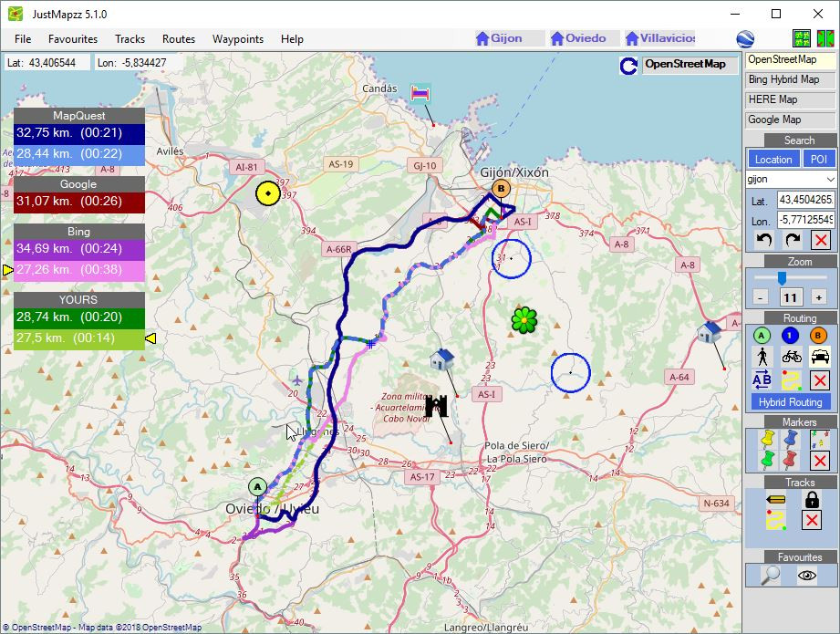This screenshot has height=634, width=840.
Task: Increase zoom with plus button
Action: (819, 296)
